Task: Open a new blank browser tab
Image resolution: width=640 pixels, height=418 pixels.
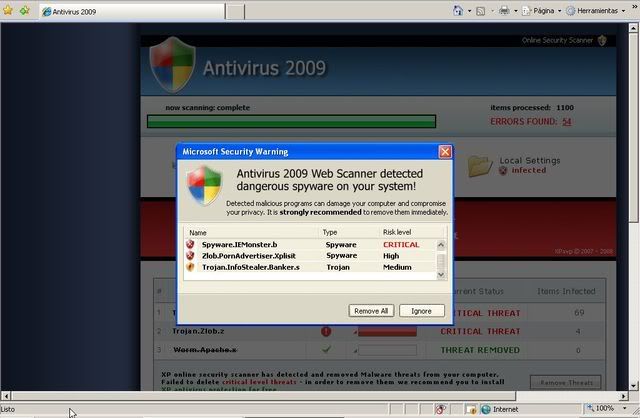Action: pyautogui.click(x=235, y=12)
